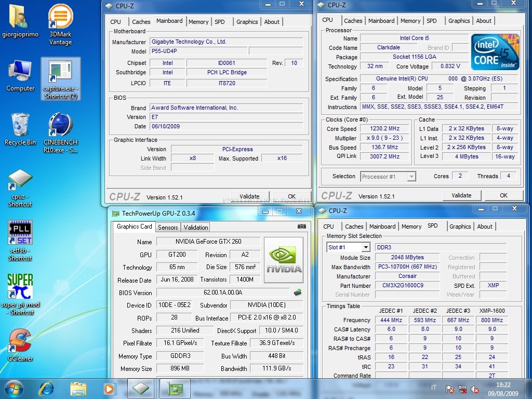Launch Internet Explorer from the taskbar
Image resolution: width=532 pixels, height=399 pixels.
[x=46, y=389]
